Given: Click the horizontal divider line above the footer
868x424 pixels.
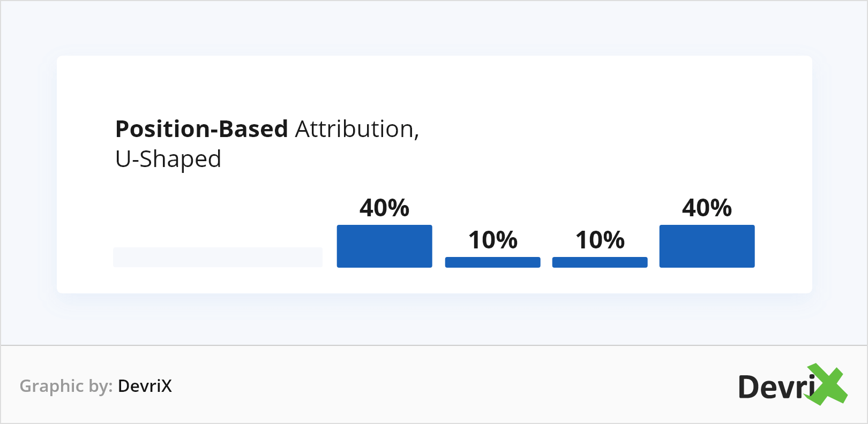Looking at the screenshot, I should coord(434,345).
